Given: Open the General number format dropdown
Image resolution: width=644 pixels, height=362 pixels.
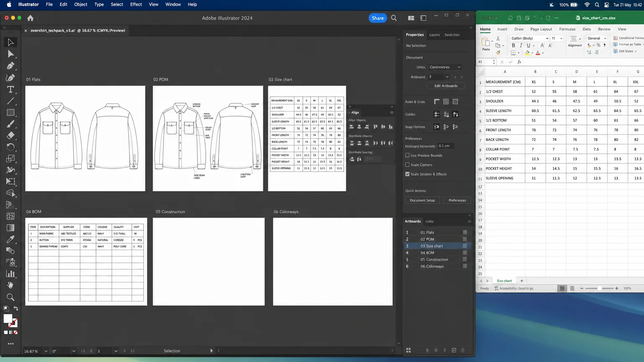Looking at the screenshot, I should (x=597, y=38).
